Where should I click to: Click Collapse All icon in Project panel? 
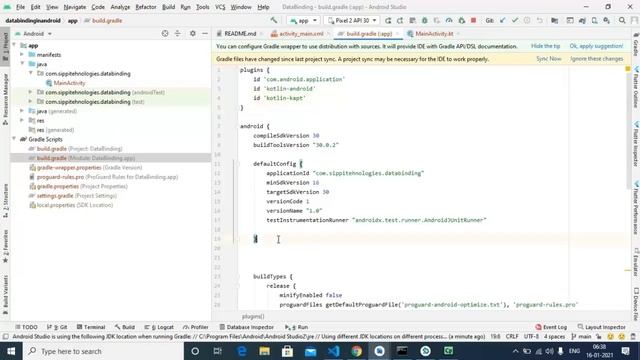click(x=178, y=33)
